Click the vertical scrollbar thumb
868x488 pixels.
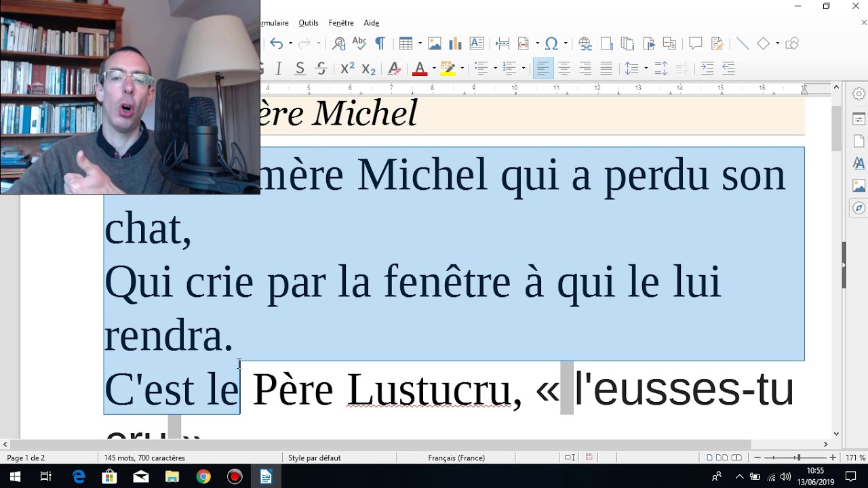[837, 128]
